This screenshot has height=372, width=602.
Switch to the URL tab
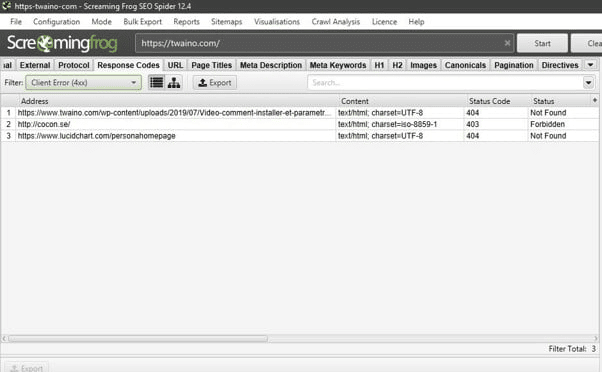click(175, 65)
